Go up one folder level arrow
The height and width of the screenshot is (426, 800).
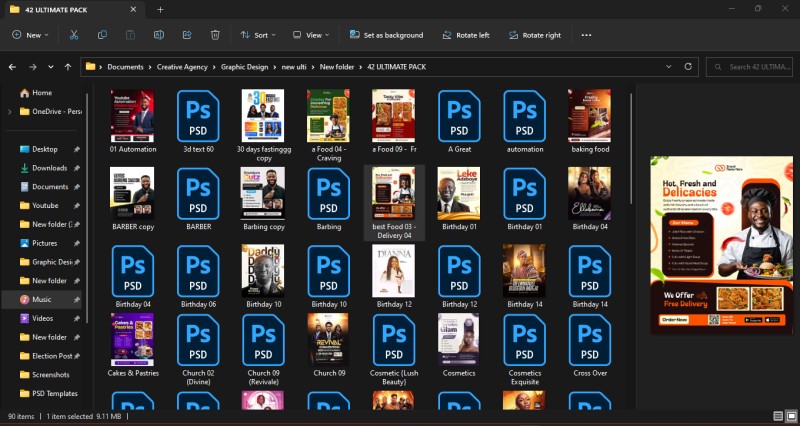click(68, 67)
